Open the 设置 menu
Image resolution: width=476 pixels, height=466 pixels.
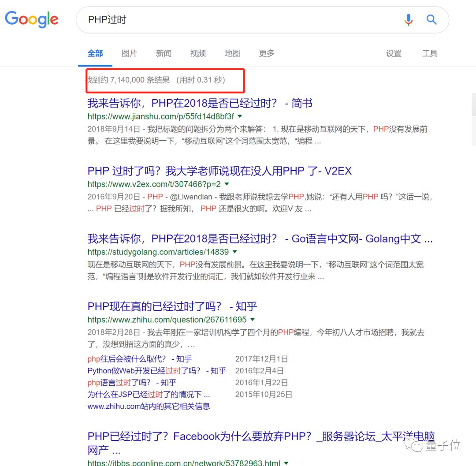point(394,53)
